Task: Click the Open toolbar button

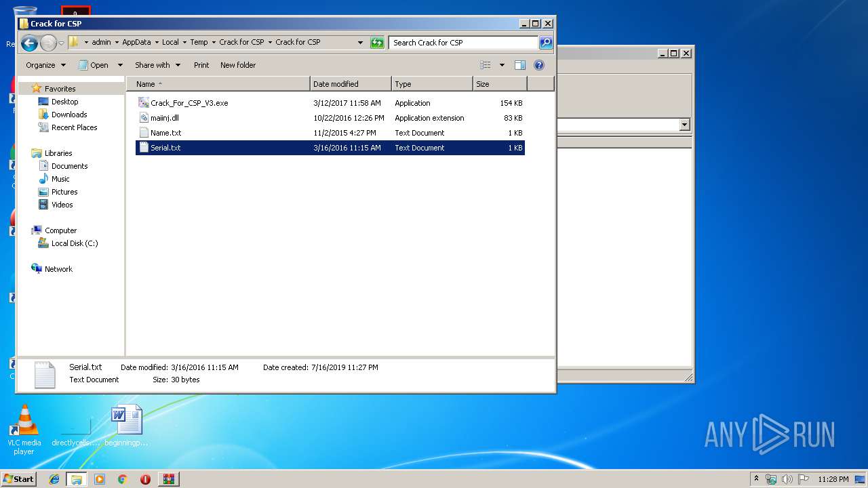Action: [x=94, y=65]
